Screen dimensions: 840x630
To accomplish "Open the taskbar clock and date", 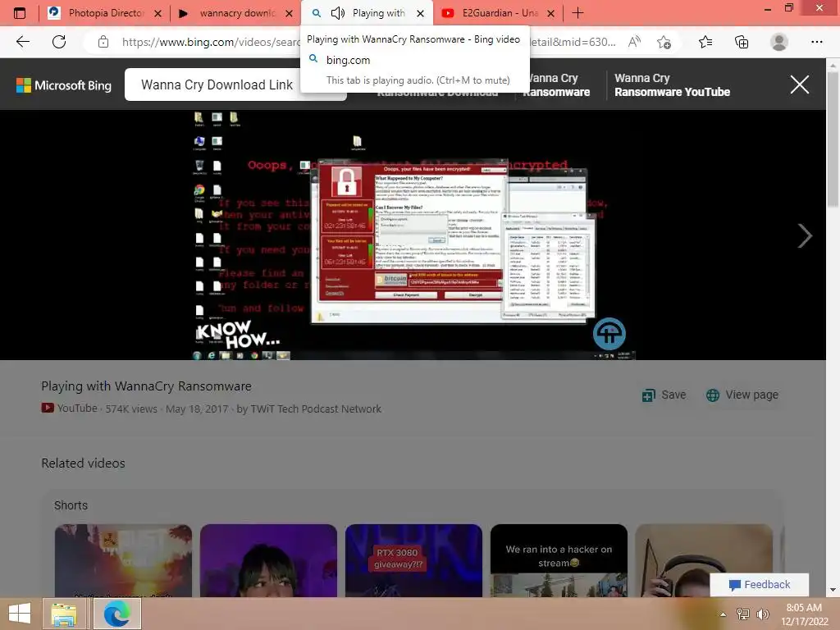I will tap(804, 614).
